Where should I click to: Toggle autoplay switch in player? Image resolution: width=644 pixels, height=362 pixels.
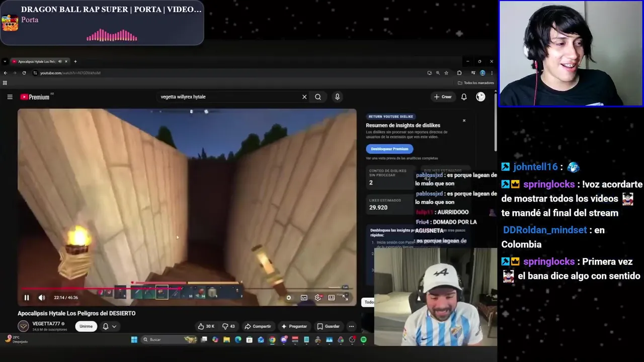click(x=289, y=298)
